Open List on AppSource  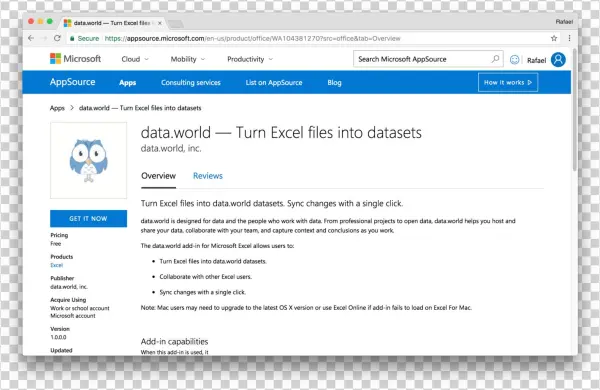274,83
